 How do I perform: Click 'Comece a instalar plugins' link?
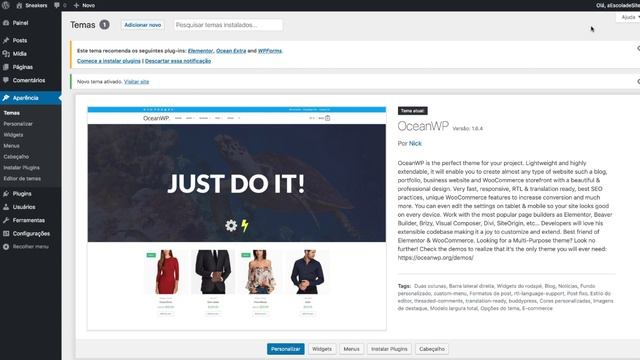[x=109, y=61]
